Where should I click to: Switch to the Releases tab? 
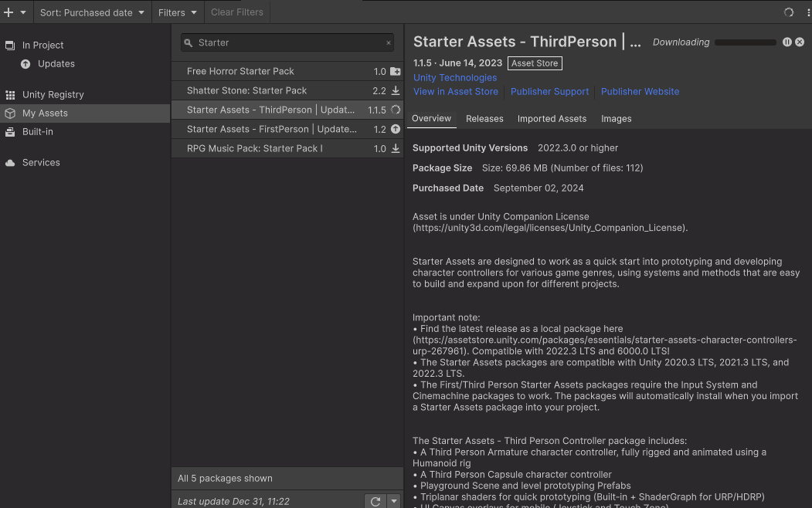click(x=484, y=119)
